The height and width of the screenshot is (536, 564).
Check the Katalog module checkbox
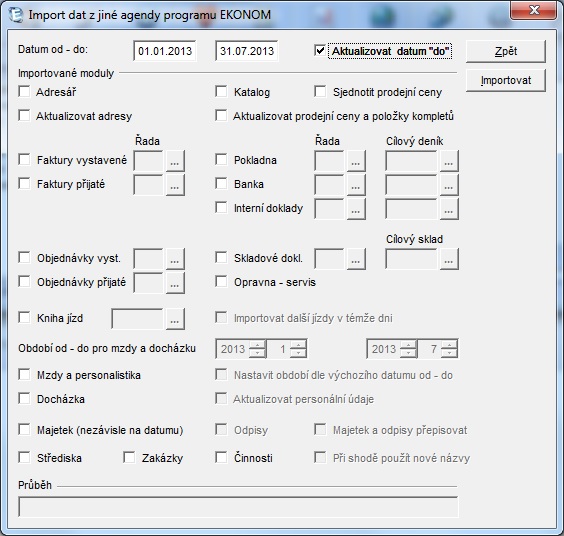click(221, 91)
